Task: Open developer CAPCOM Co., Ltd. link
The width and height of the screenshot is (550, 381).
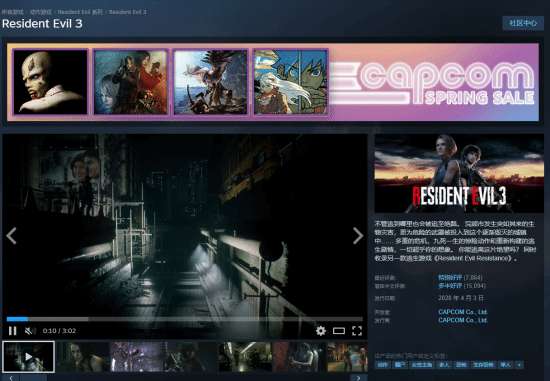Action: 463,312
